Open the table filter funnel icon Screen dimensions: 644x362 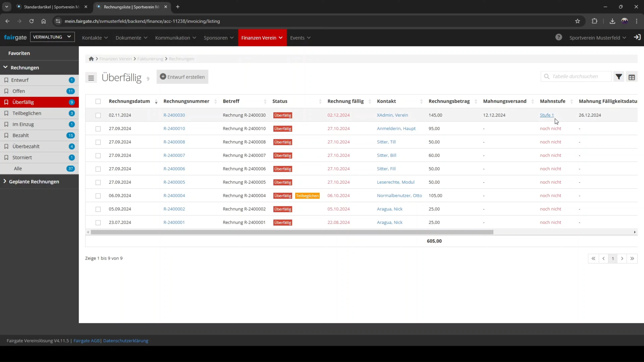click(619, 77)
